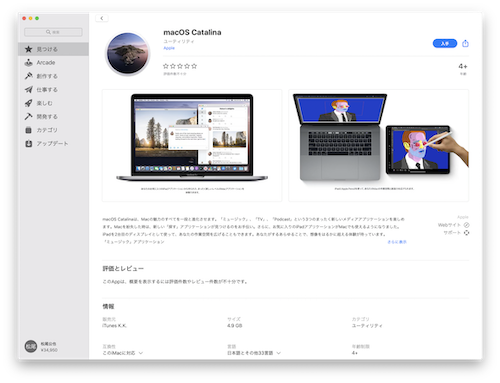Click the Play rocket icon
This screenshot has height=383, width=500.
click(29, 103)
